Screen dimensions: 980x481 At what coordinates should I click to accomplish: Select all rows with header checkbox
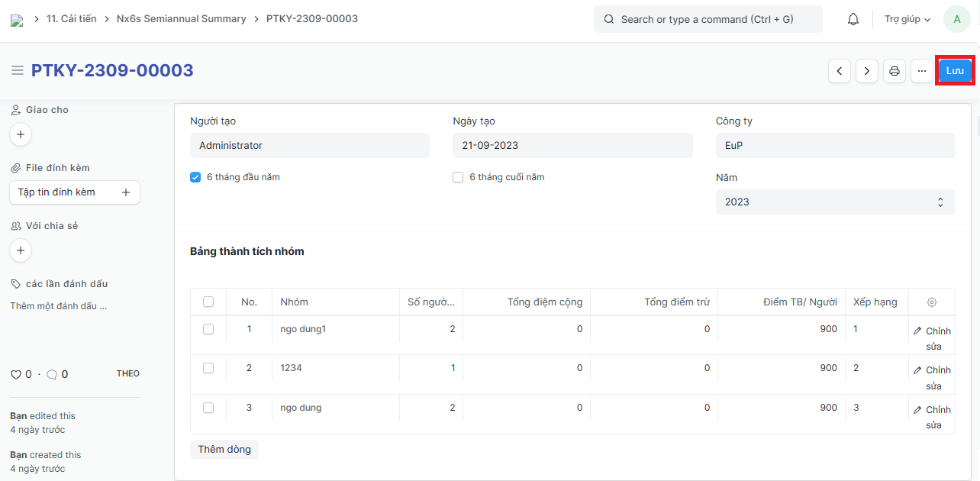pos(208,302)
